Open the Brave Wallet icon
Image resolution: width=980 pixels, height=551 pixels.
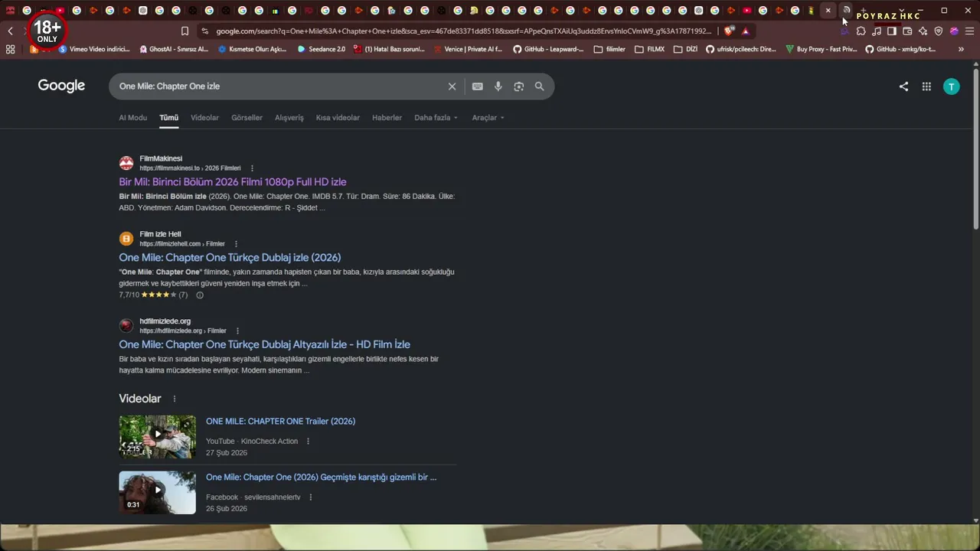[x=907, y=31]
